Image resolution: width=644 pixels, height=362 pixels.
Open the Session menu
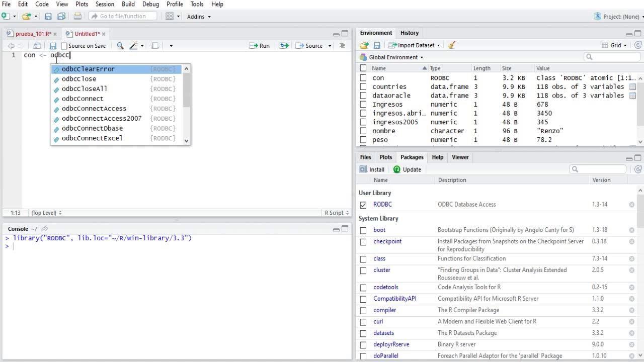coord(105,4)
